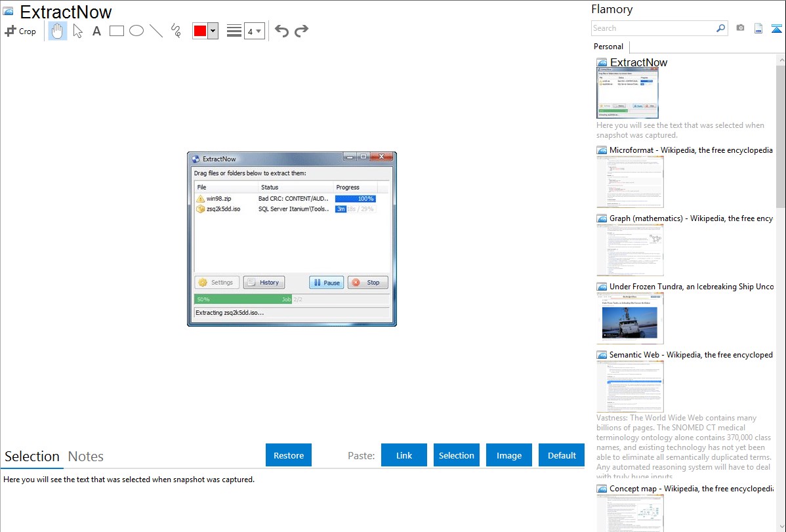Viewport: 786px width, 532px height.
Task: Click the Extracting zsq2k5dd.iso status line
Action: coord(230,312)
